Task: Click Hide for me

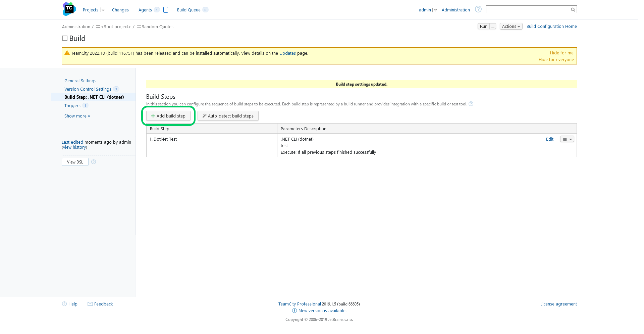Action: [x=561, y=53]
